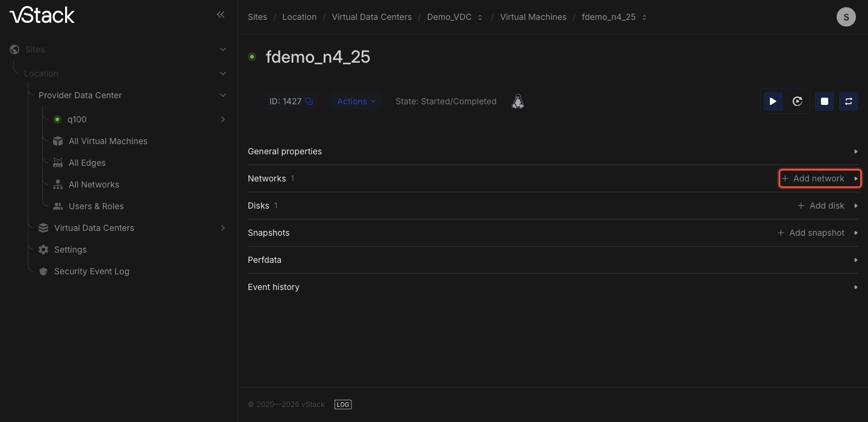868x422 pixels.
Task: Click the fdemo_n4_25 page title
Action: 318,57
